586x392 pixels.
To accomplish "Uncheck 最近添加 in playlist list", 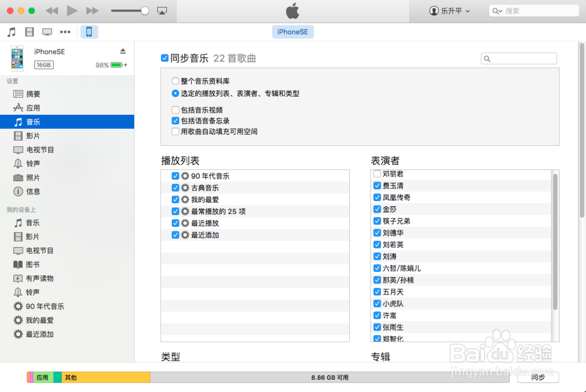I will pos(175,235).
